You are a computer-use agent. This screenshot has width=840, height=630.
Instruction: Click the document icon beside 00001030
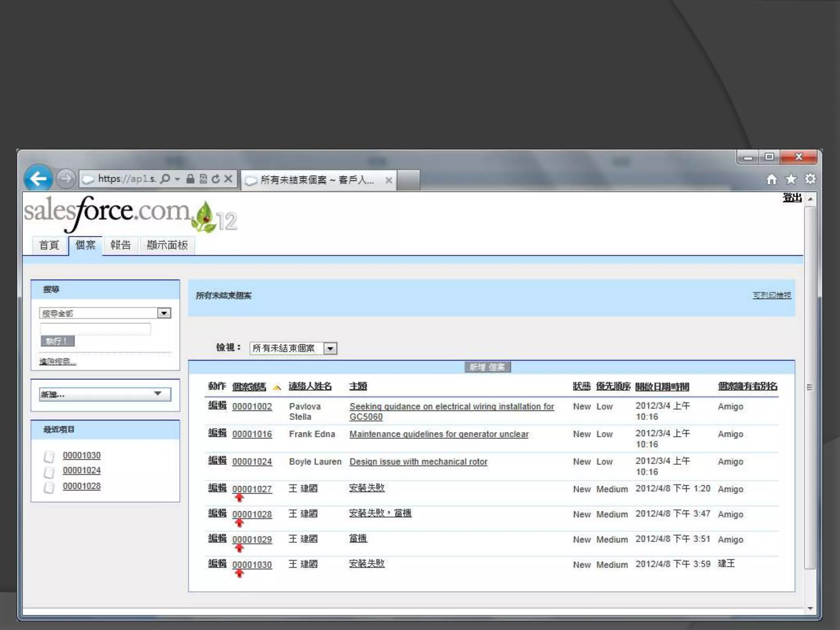49,456
